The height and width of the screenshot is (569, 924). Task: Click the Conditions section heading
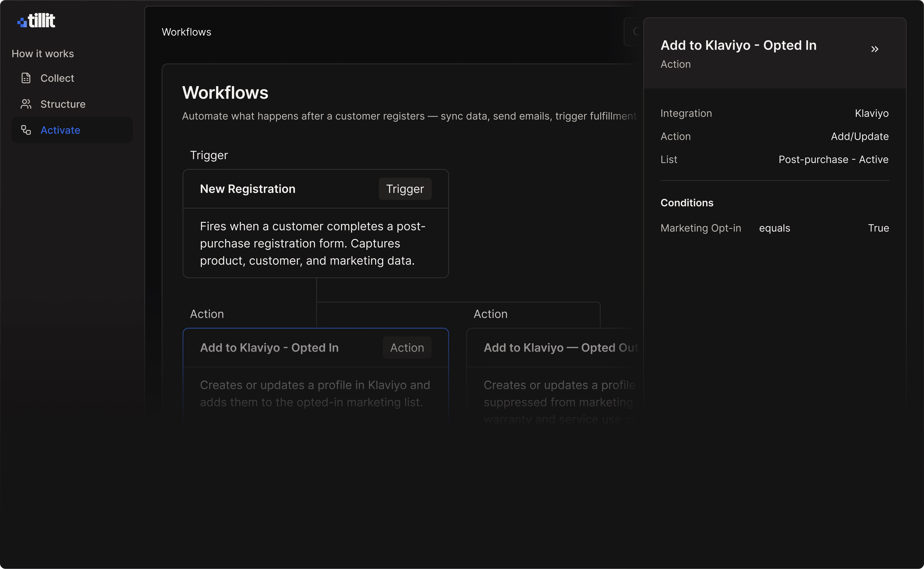[687, 203]
